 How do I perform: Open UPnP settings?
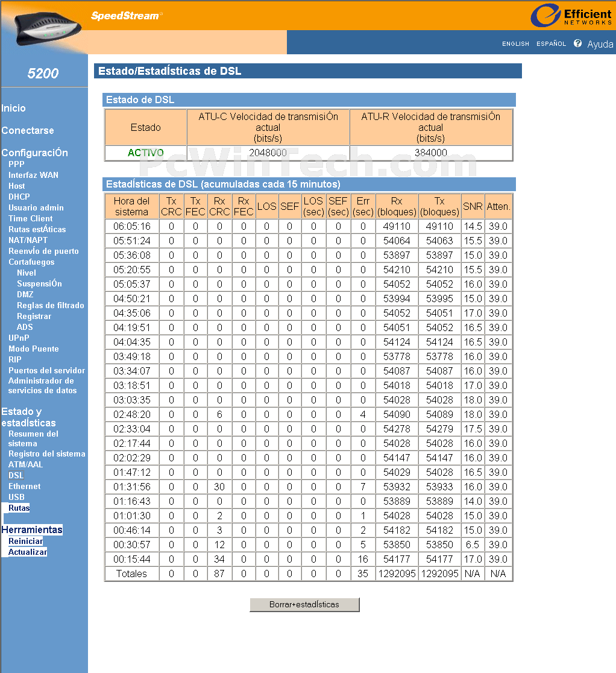click(19, 338)
